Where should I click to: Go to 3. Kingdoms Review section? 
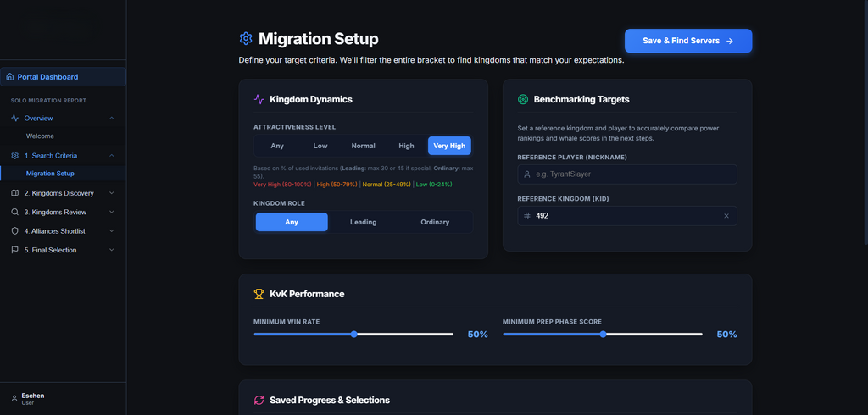63,212
